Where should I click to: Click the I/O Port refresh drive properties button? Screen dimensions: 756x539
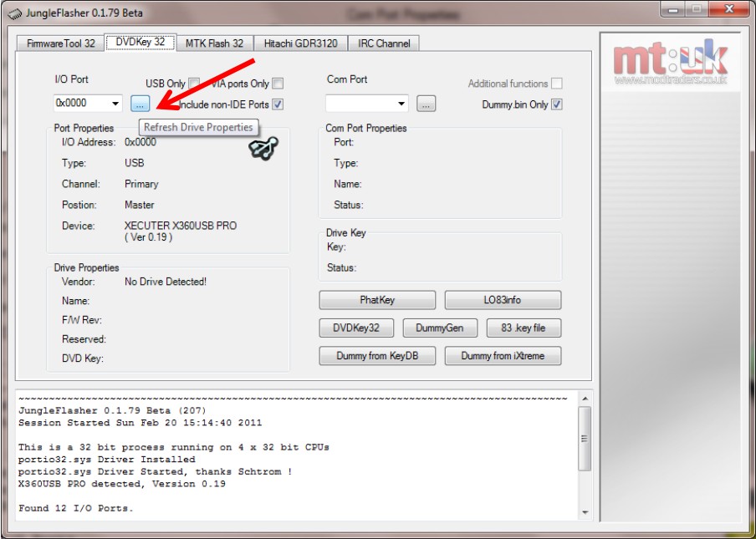140,104
